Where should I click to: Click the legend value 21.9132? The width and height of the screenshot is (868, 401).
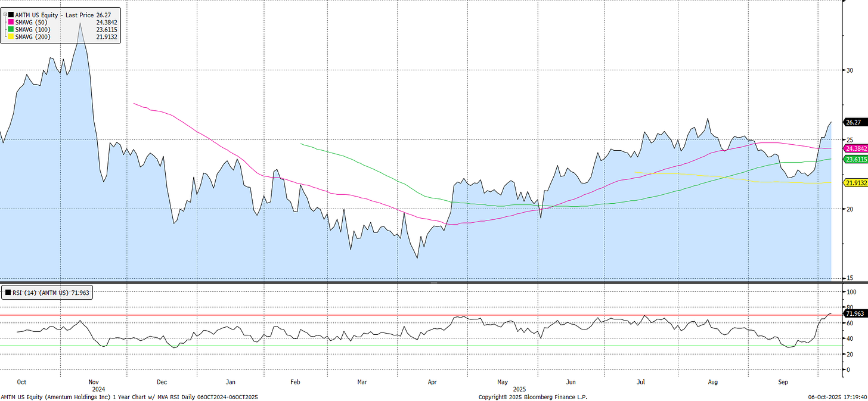107,37
